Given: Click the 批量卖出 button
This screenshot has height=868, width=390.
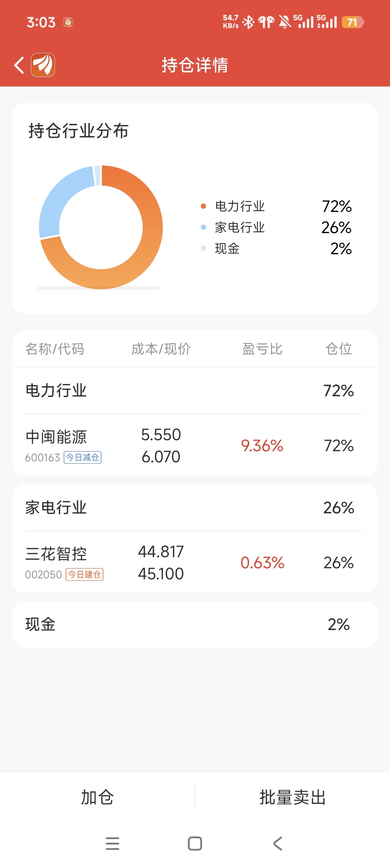Looking at the screenshot, I should [293, 797].
